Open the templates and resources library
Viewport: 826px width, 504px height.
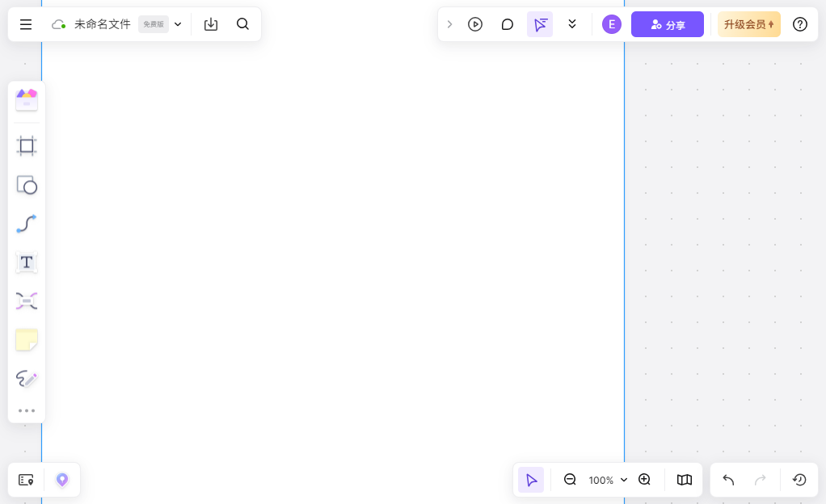pos(27,100)
